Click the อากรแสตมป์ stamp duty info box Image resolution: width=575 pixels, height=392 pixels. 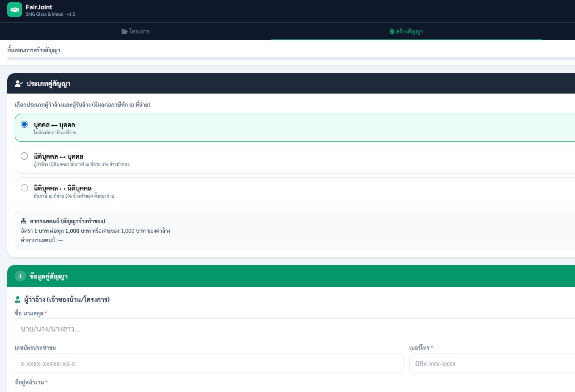coord(295,230)
